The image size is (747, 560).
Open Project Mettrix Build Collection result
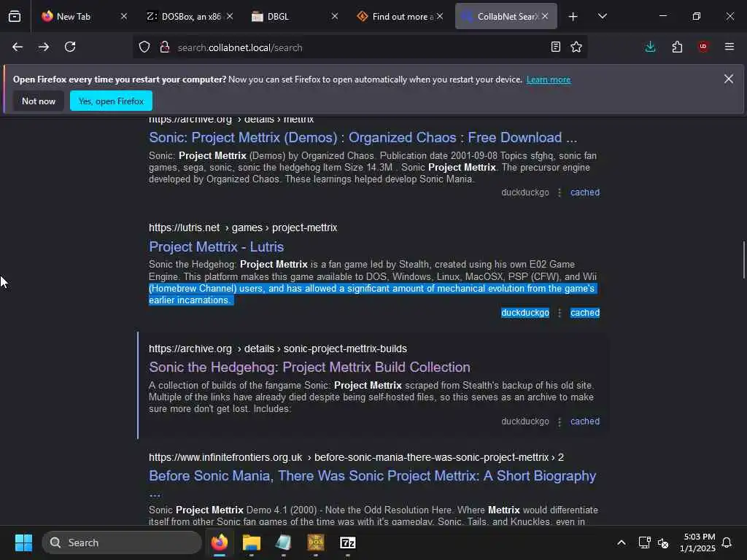pyautogui.click(x=309, y=367)
